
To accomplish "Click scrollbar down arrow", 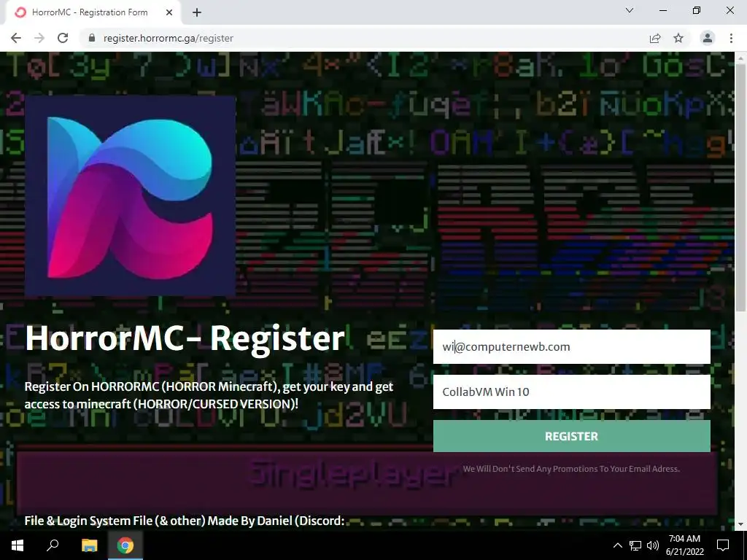I will pyautogui.click(x=741, y=524).
